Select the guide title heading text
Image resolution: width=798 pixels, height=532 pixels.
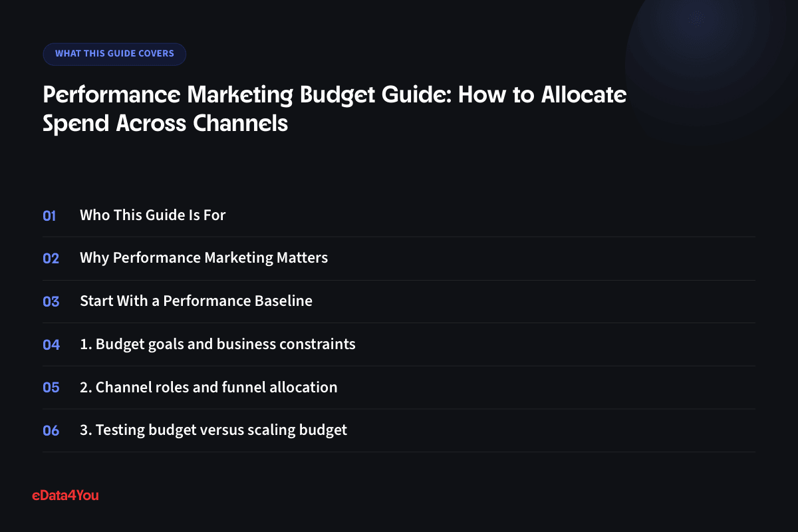(334, 109)
